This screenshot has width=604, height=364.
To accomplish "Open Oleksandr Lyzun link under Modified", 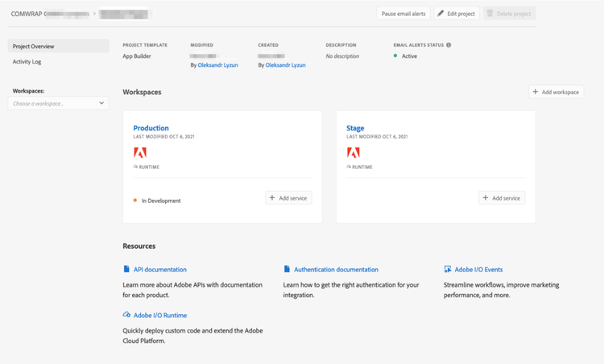I will (217, 65).
